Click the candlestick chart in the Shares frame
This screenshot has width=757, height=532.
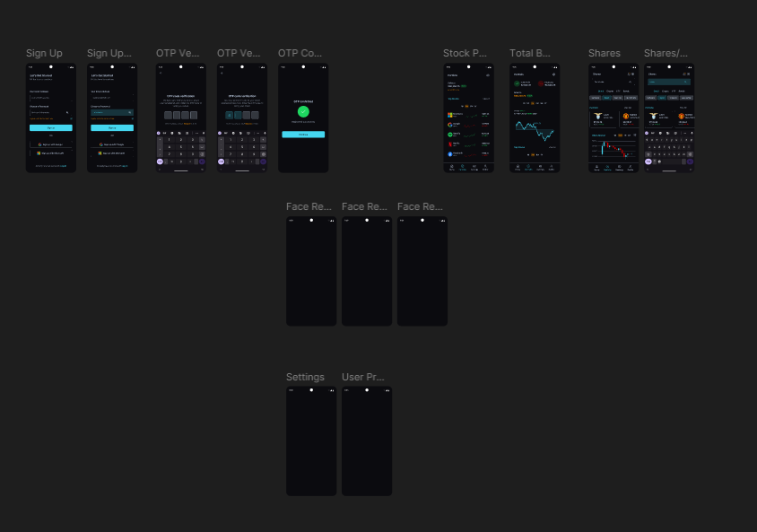[613, 149]
